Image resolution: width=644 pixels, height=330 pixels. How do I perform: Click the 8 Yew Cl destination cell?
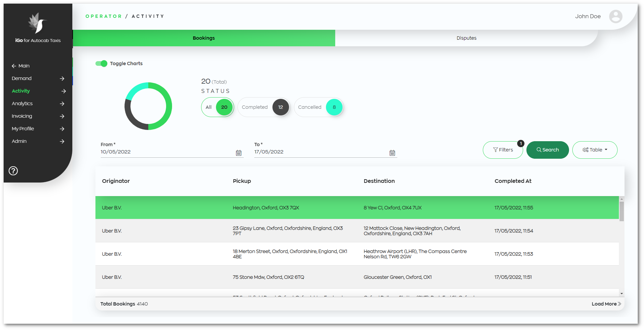(393, 208)
